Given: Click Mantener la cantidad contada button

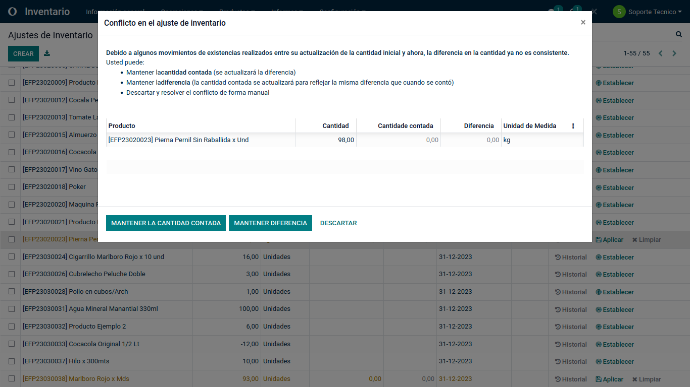Looking at the screenshot, I should click(x=166, y=223).
